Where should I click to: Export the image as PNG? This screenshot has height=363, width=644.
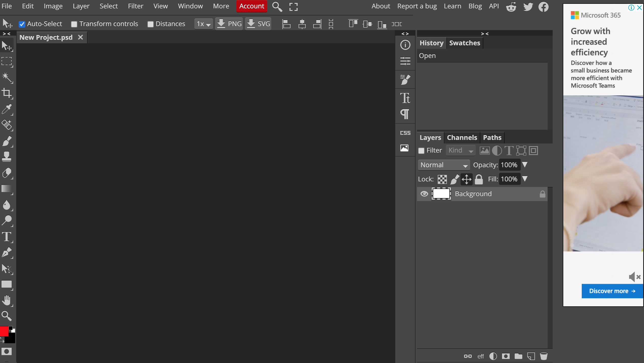tap(228, 24)
